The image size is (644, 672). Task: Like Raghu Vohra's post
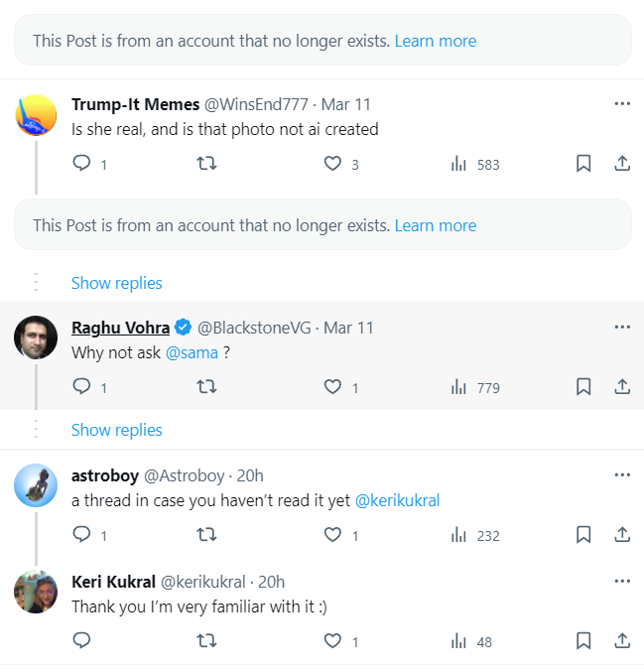(x=333, y=387)
